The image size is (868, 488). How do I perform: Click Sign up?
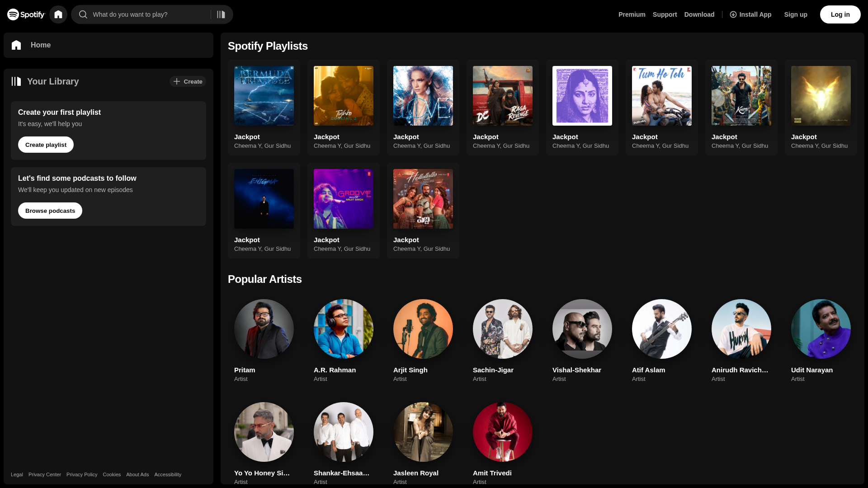(796, 14)
